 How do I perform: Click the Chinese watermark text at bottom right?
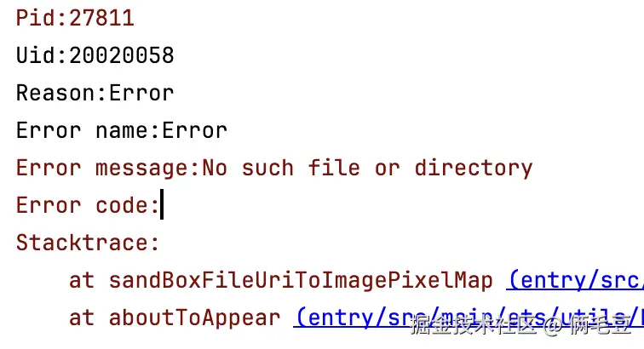521,324
